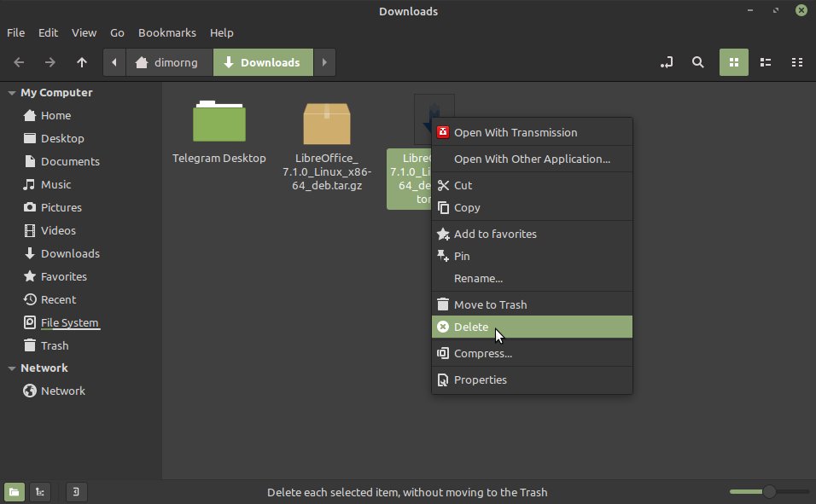This screenshot has width=816, height=504.
Task: Show places view in sidebar
Action: pyautogui.click(x=14, y=491)
